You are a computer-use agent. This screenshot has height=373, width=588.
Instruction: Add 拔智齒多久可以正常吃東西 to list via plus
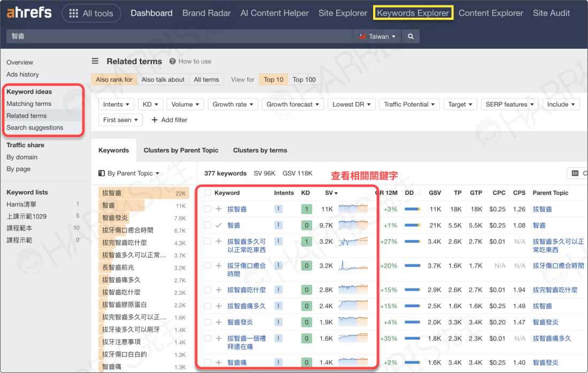pos(219,241)
